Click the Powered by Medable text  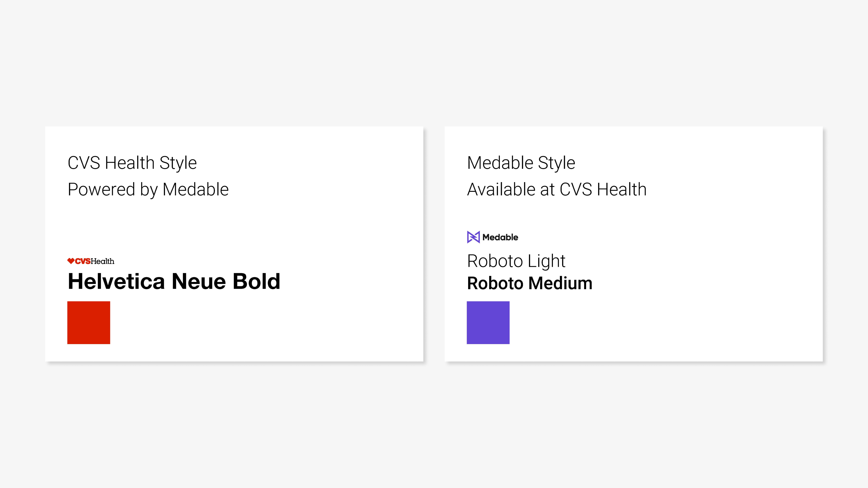point(148,190)
